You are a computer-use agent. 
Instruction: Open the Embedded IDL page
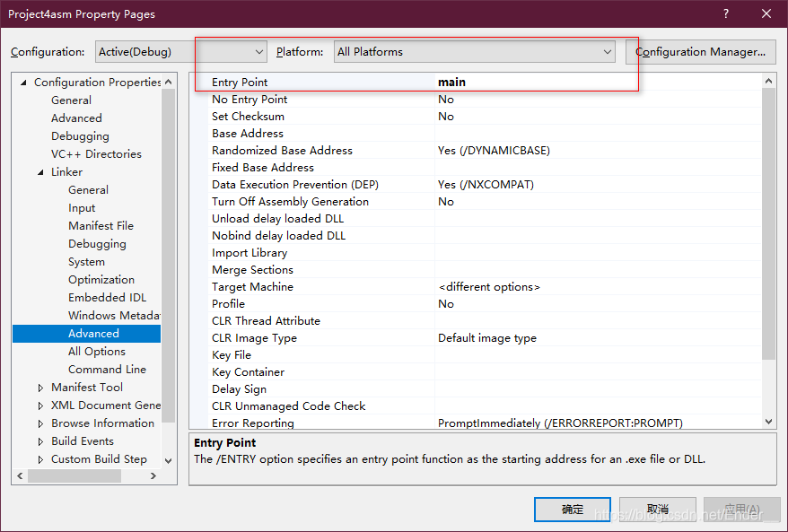click(107, 297)
